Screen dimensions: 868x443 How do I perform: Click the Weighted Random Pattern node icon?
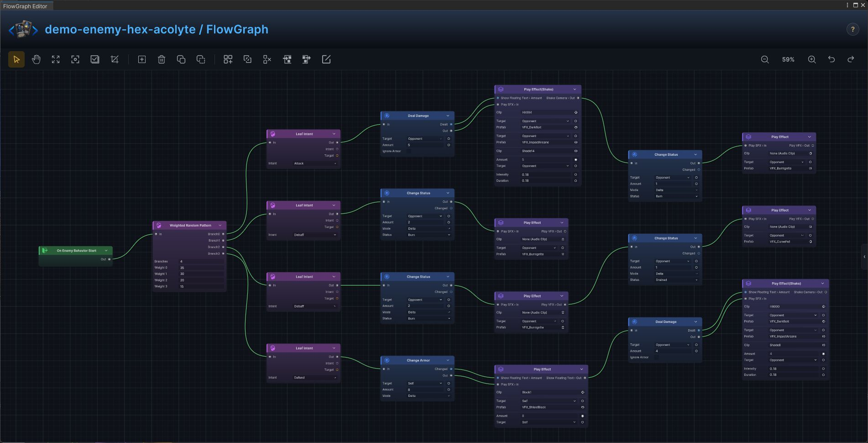[159, 225]
